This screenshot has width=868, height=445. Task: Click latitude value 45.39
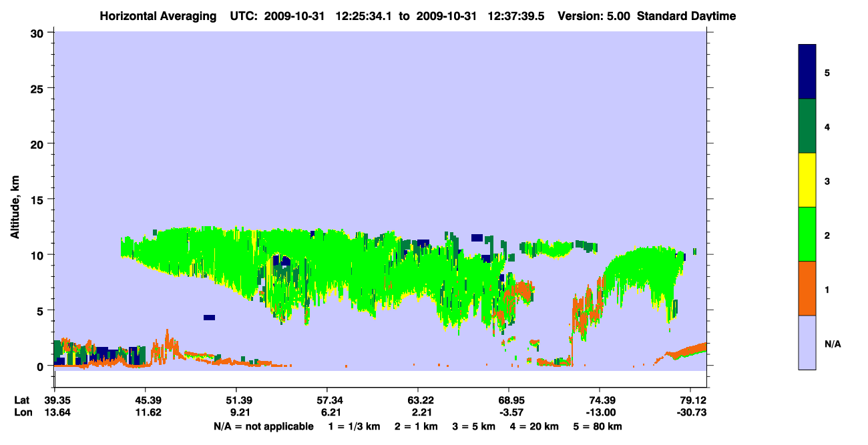[145, 400]
